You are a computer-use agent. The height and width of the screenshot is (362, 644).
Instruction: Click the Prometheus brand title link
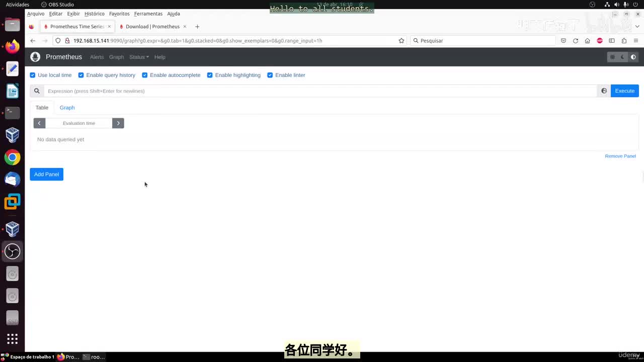pos(64,57)
